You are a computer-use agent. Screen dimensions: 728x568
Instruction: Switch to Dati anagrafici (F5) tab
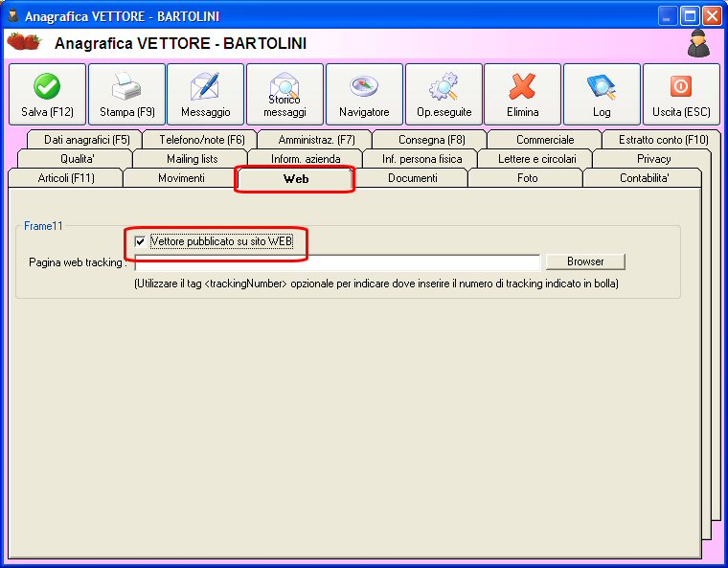coord(87,140)
